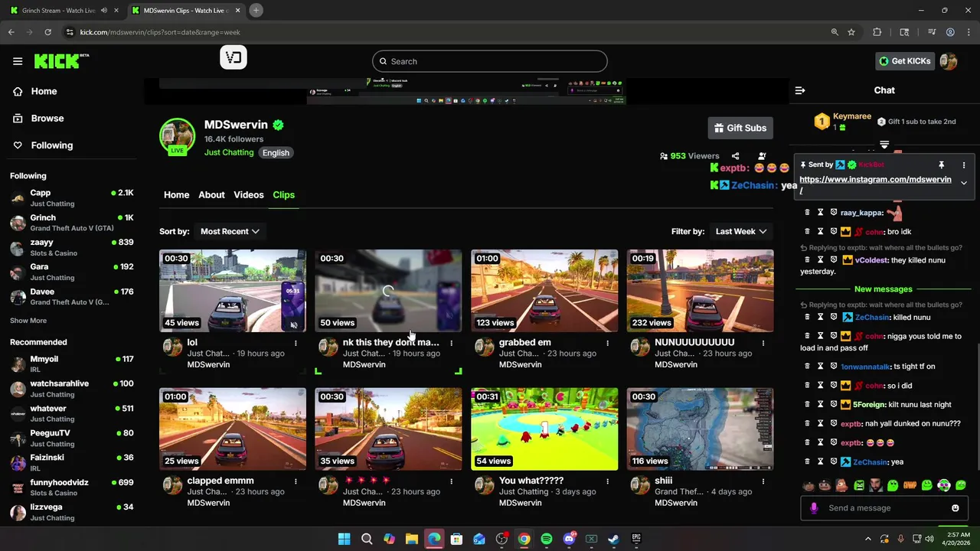Open the emoji picker smiley icon
Image resolution: width=980 pixels, height=551 pixels.
point(955,508)
